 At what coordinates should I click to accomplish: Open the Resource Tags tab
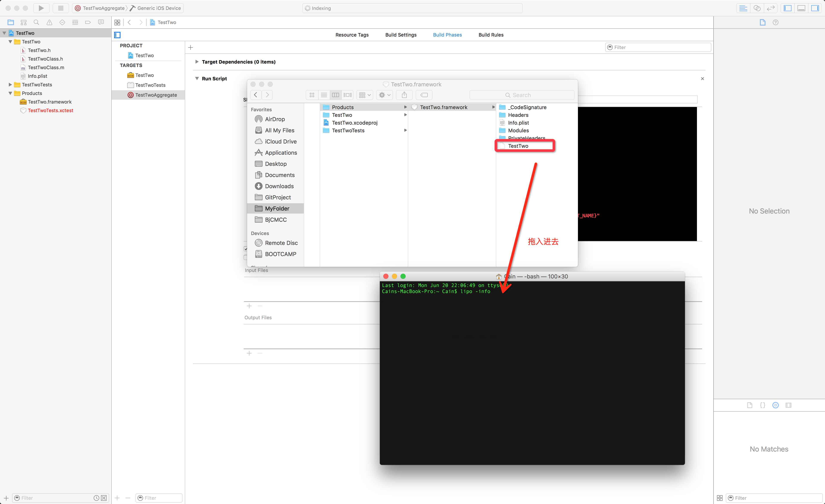pyautogui.click(x=352, y=35)
